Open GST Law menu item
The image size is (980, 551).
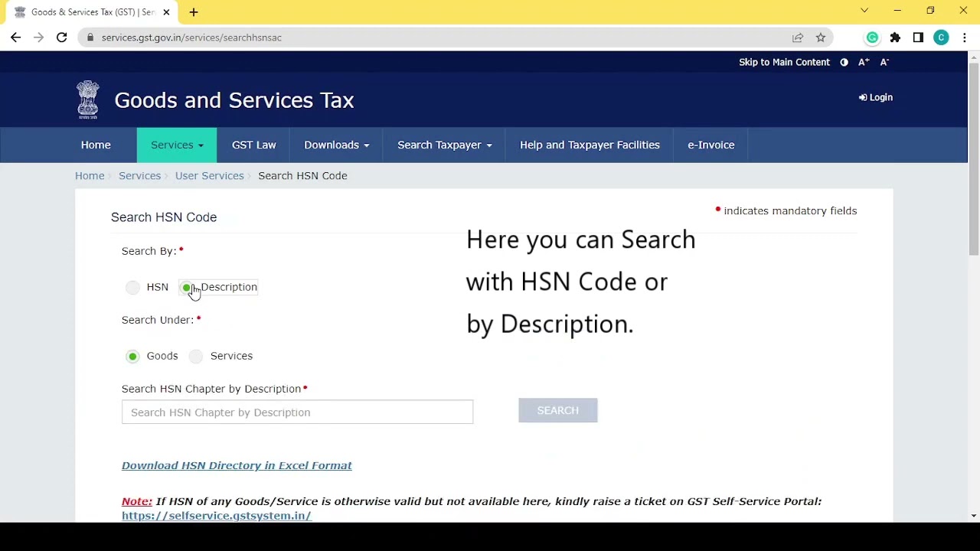tap(254, 145)
